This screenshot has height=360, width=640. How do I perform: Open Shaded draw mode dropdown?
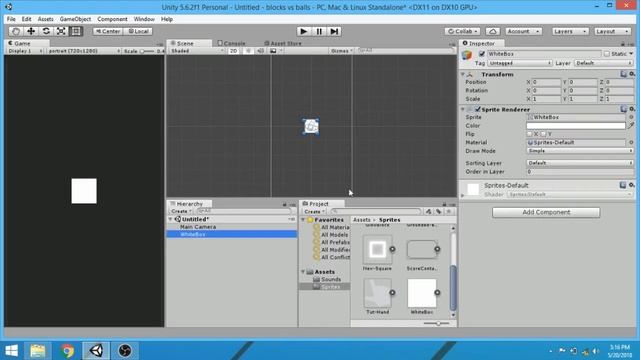coord(197,51)
